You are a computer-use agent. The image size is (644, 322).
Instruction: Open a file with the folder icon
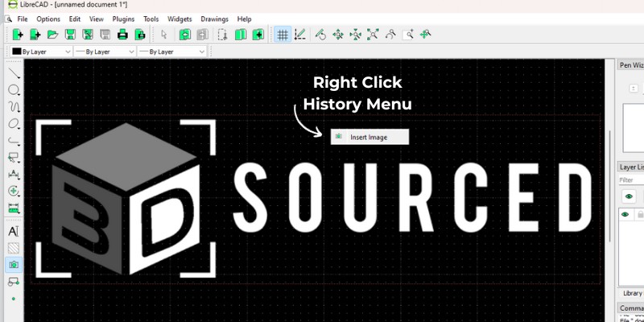[x=52, y=35]
